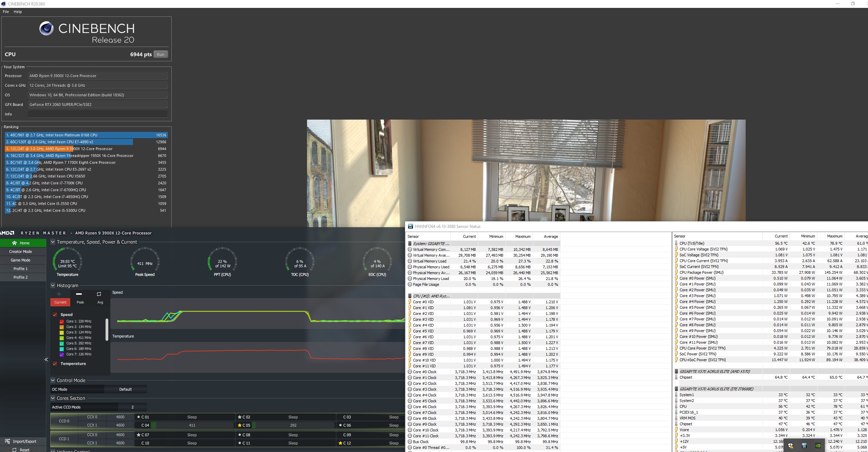Click the lightning icon beside Vcore
The width and height of the screenshot is (868, 452).
pyautogui.click(x=676, y=430)
